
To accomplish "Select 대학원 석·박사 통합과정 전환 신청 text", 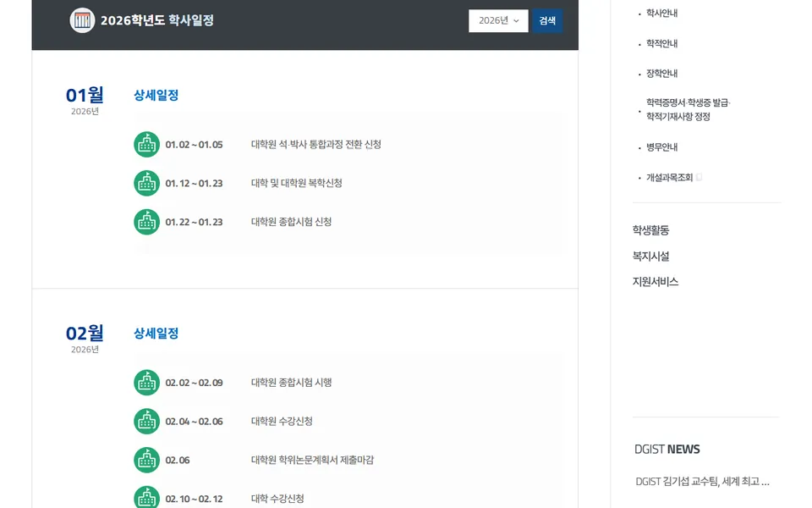I will [x=315, y=144].
